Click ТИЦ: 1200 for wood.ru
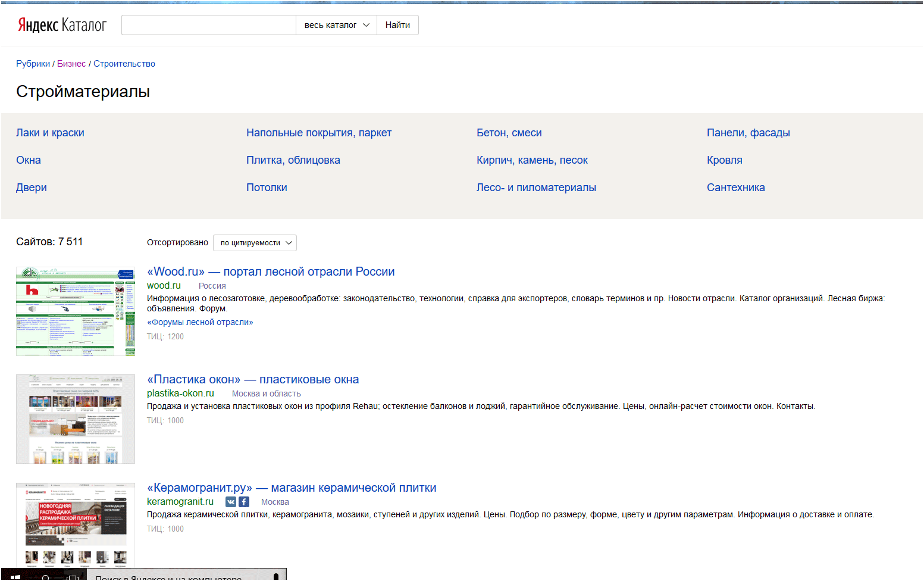This screenshot has height=581, width=924. [165, 337]
